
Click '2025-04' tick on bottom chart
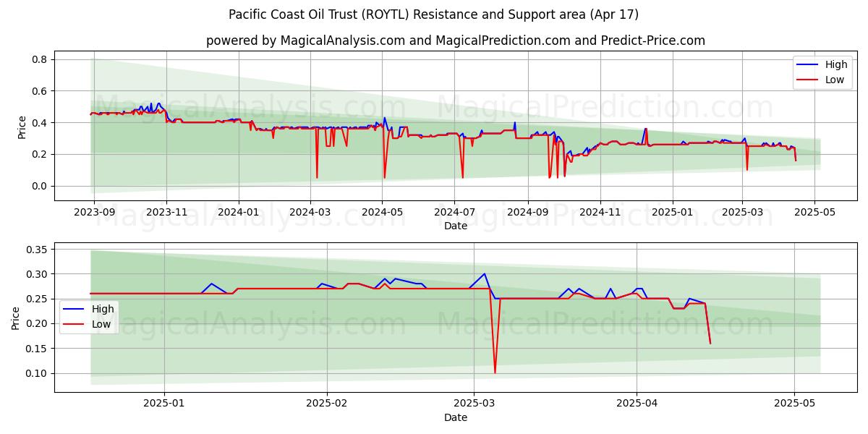tap(637, 404)
